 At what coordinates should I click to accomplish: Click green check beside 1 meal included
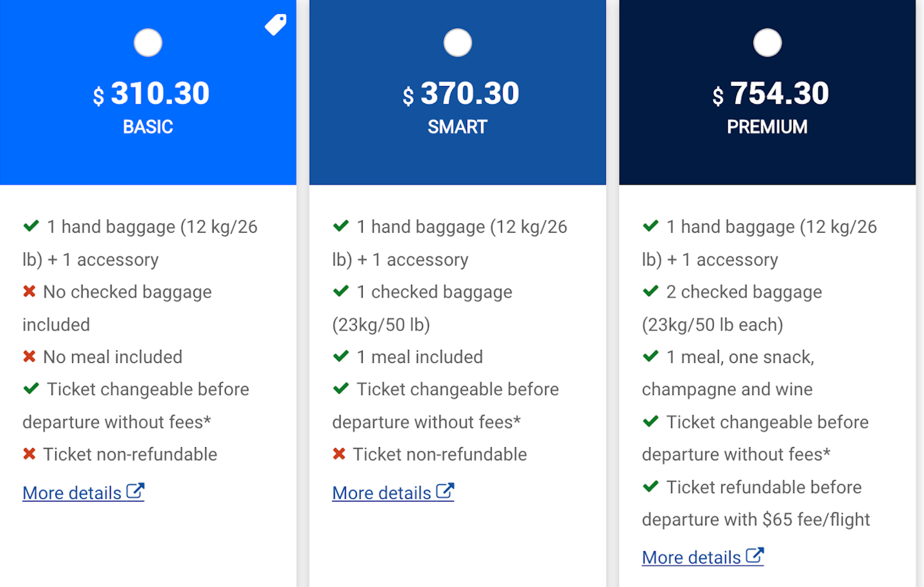tap(341, 356)
